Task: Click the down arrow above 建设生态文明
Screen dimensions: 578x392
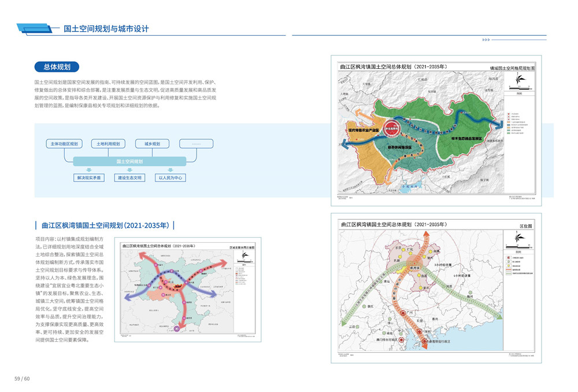Action: coord(129,170)
